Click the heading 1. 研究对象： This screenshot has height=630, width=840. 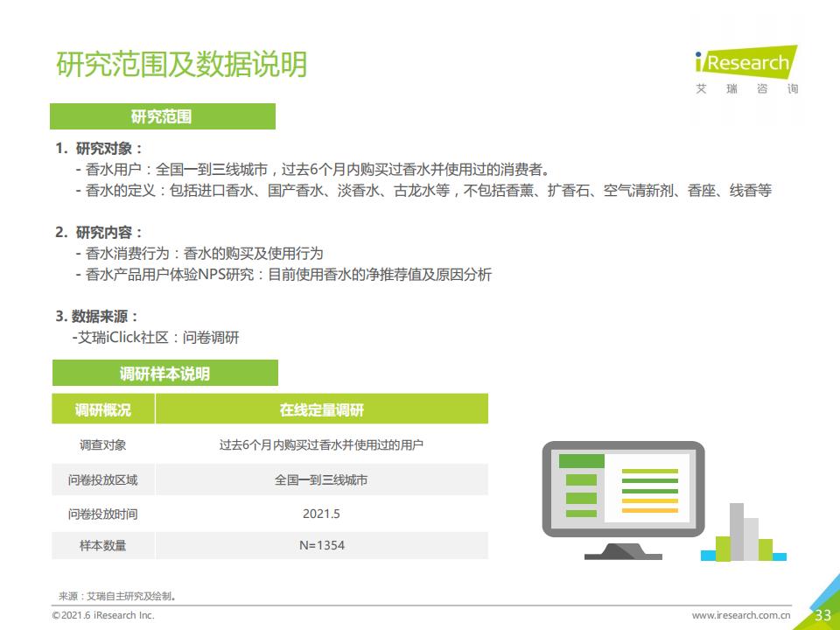(99, 149)
